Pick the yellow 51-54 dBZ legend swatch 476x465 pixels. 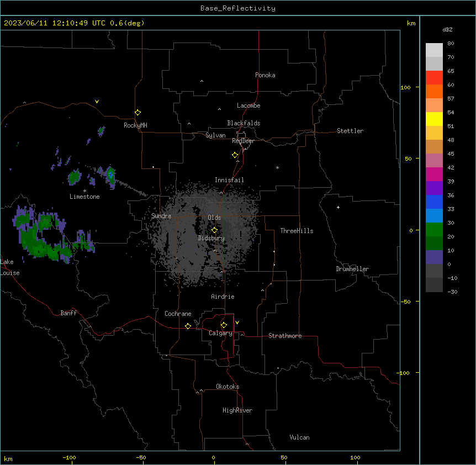click(434, 119)
